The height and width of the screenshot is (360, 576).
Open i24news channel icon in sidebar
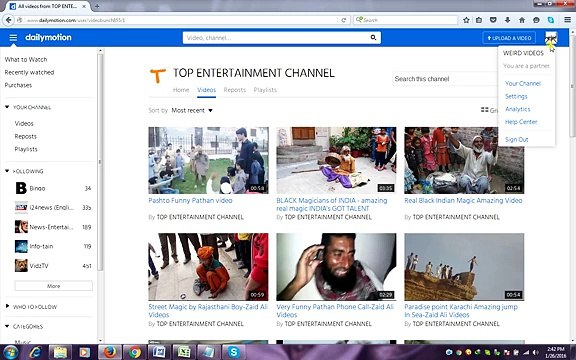pos(21,208)
